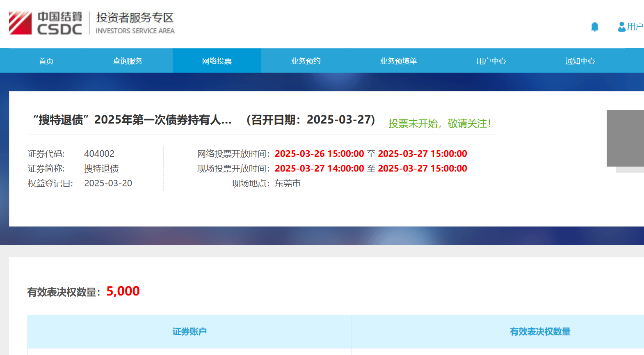Select the 网络投票 tab

pos(217,61)
